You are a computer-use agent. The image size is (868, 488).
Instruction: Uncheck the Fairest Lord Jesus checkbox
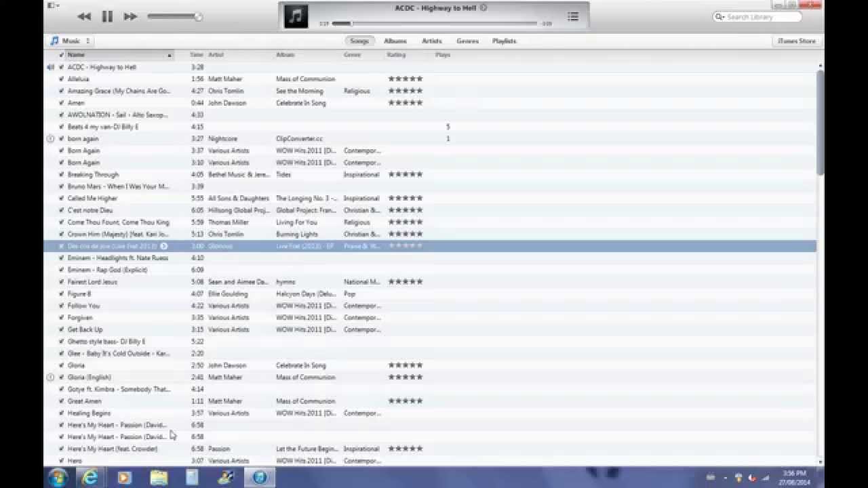click(x=61, y=282)
